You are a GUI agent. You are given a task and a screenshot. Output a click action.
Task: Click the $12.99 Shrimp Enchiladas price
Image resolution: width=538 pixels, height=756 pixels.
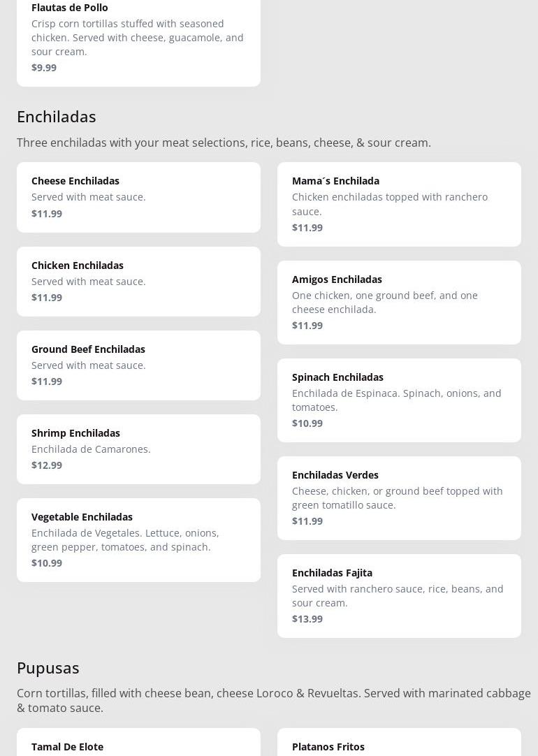tap(47, 465)
